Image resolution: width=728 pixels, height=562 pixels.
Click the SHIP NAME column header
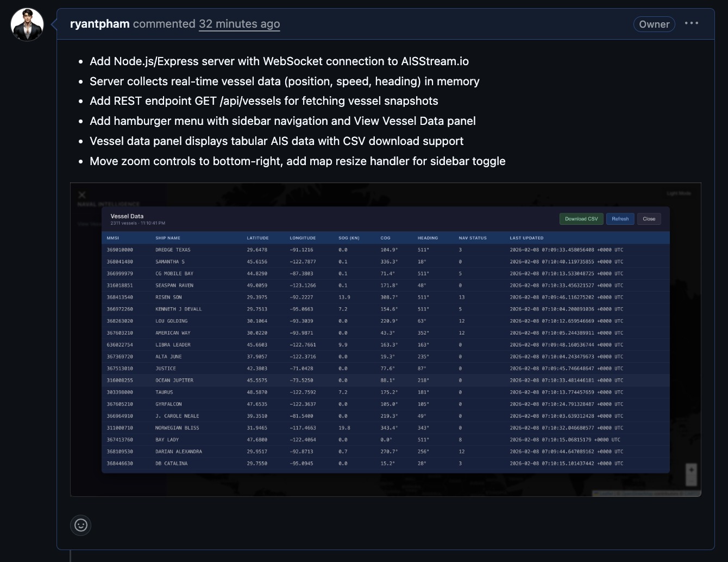tap(168, 238)
